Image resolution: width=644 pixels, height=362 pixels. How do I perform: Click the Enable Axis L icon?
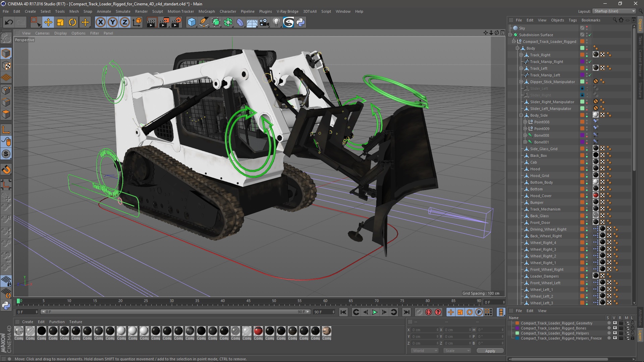point(6,130)
